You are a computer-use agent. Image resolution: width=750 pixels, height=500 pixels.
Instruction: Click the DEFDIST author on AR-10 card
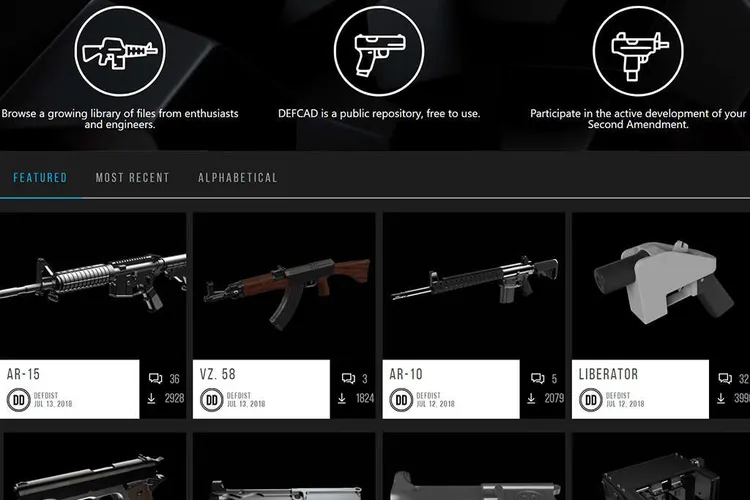pyautogui.click(x=429, y=396)
